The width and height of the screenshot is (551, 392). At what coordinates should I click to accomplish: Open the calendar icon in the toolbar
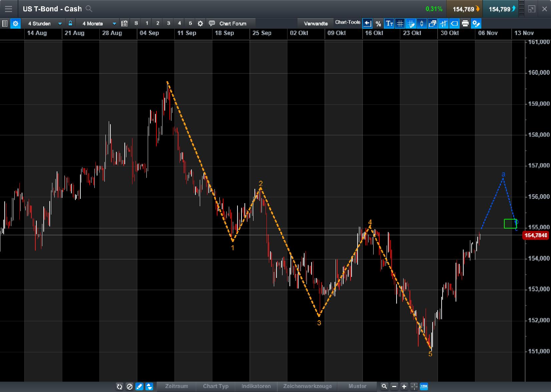coord(124,23)
